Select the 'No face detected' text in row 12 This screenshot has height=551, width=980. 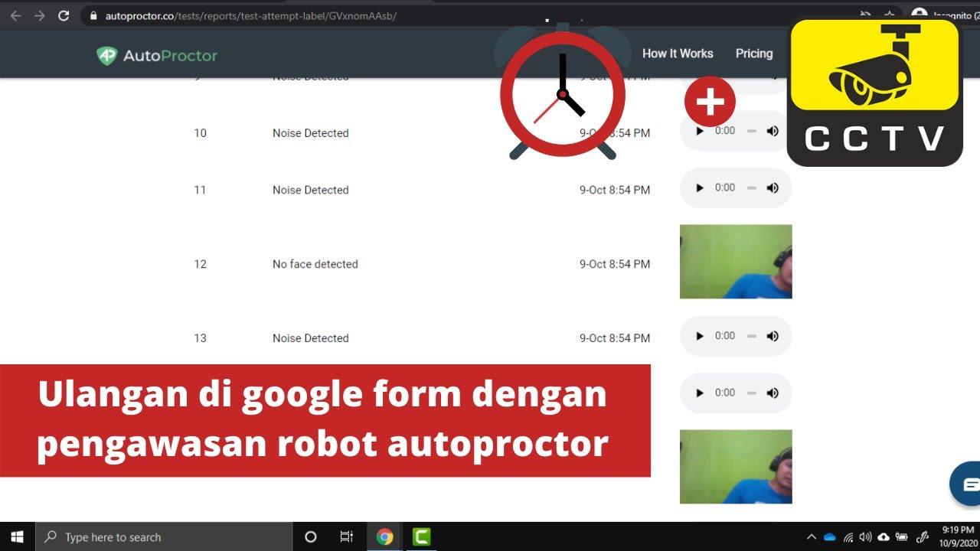(315, 264)
